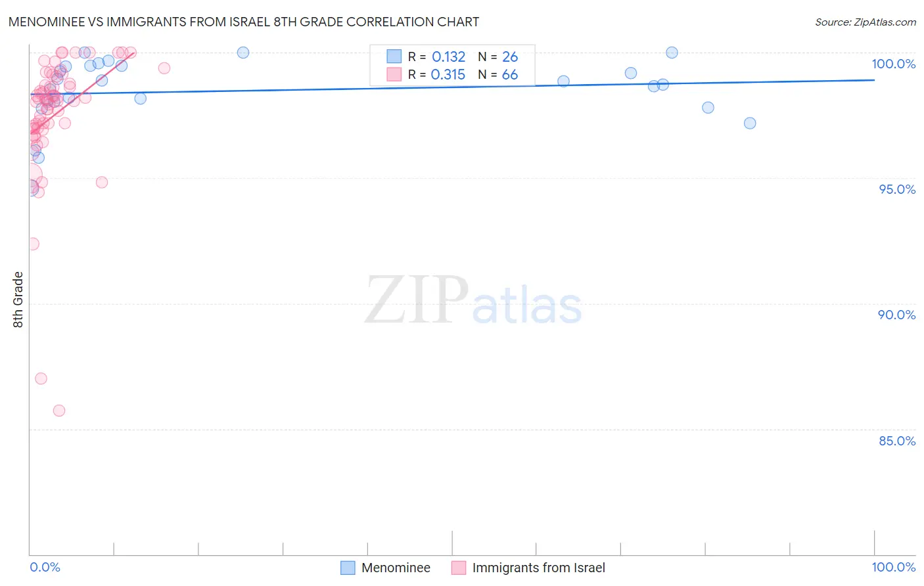The width and height of the screenshot is (924, 586).
Task: Click the 100.0% y-axis label
Action: (893, 64)
